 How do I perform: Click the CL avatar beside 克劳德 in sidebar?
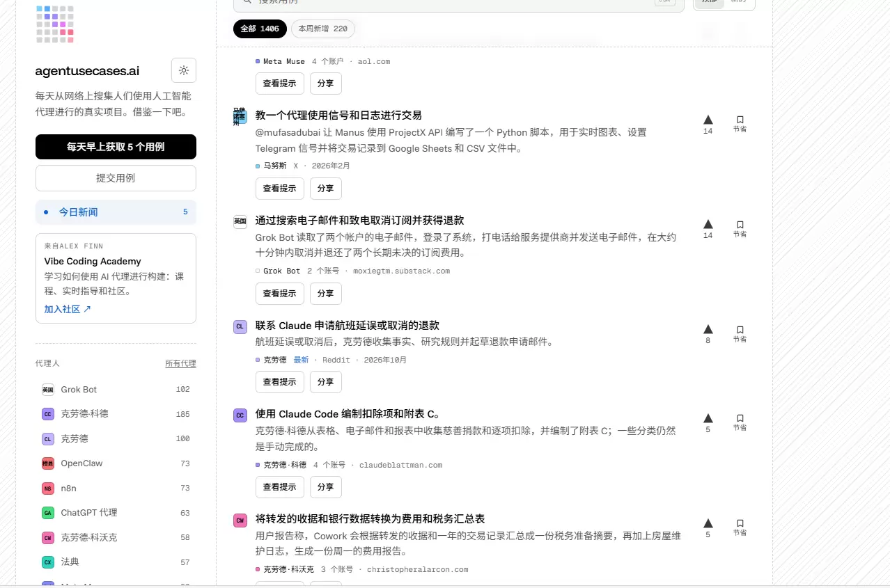(48, 439)
